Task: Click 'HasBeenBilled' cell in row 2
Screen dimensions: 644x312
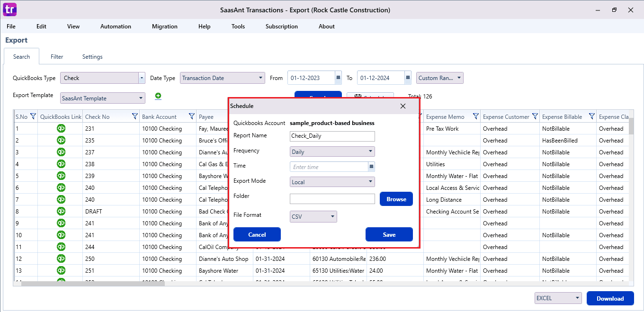Action: click(560, 140)
